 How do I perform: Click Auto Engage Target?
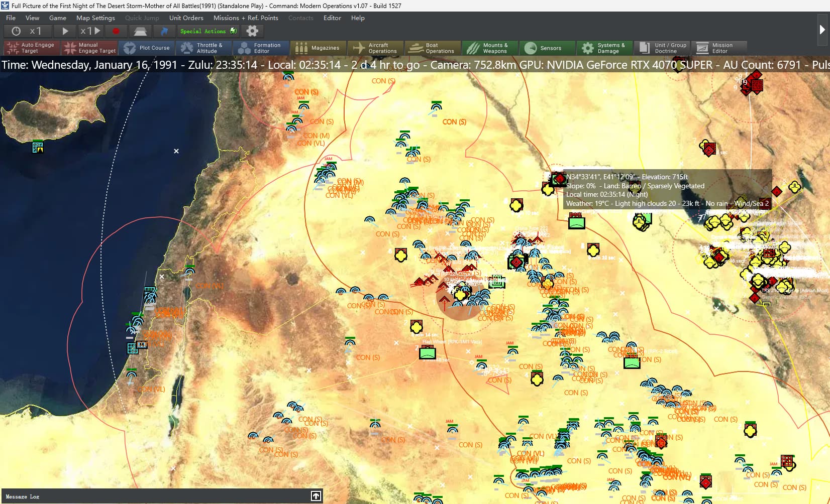tap(32, 48)
